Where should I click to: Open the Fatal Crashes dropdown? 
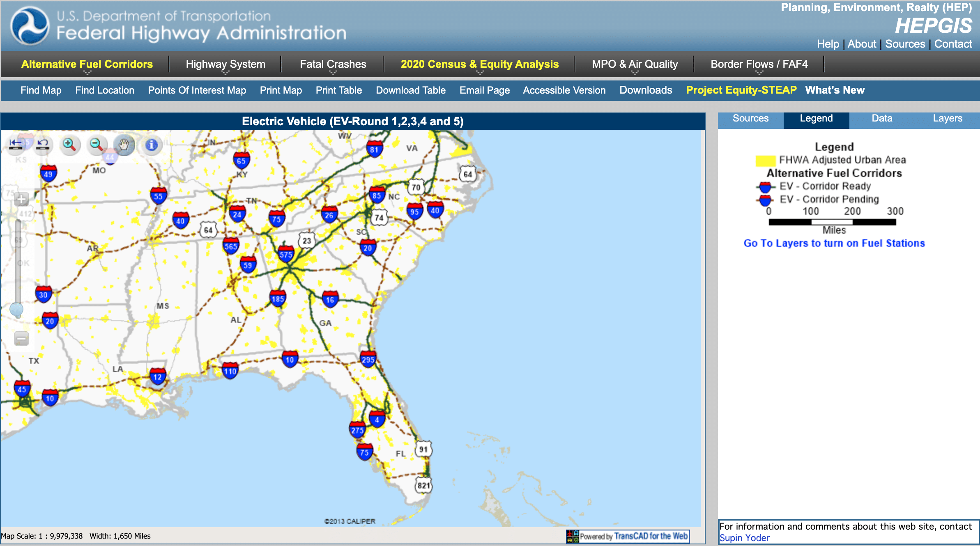[x=333, y=64]
